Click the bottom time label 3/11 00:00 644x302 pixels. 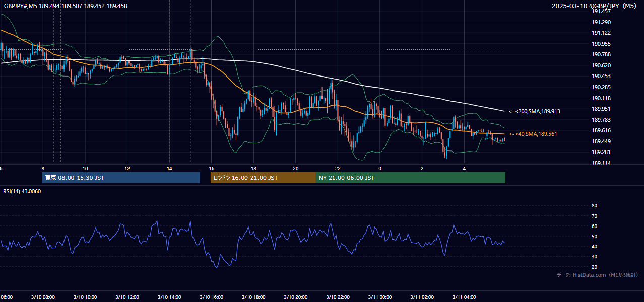point(380,297)
